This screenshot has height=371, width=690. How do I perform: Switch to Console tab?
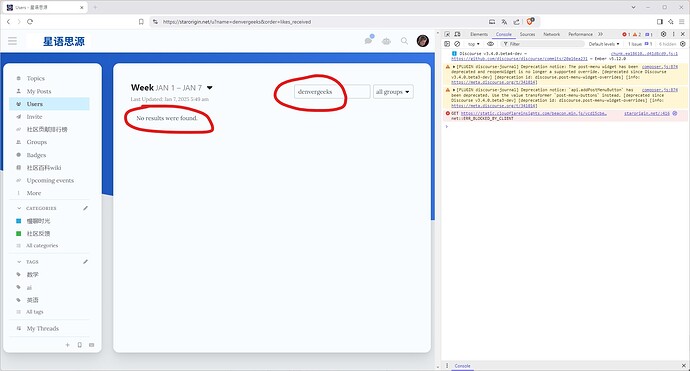click(x=503, y=34)
